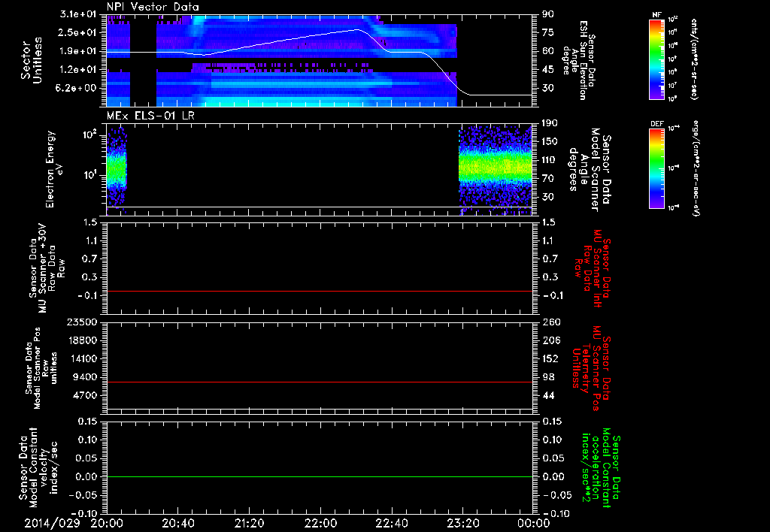This screenshot has width=770, height=532.
Task: Click the 190 scanner angle tick
Action: click(550, 123)
